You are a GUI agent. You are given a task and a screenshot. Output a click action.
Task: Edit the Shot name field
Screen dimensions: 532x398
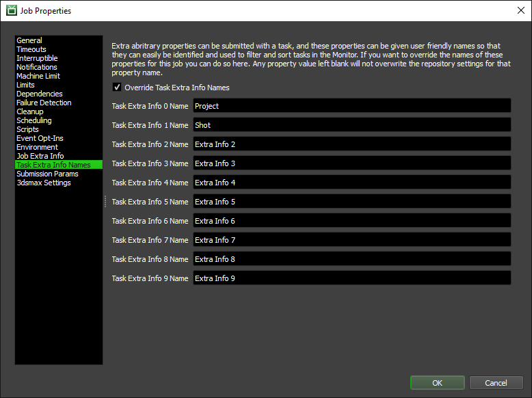coord(352,125)
